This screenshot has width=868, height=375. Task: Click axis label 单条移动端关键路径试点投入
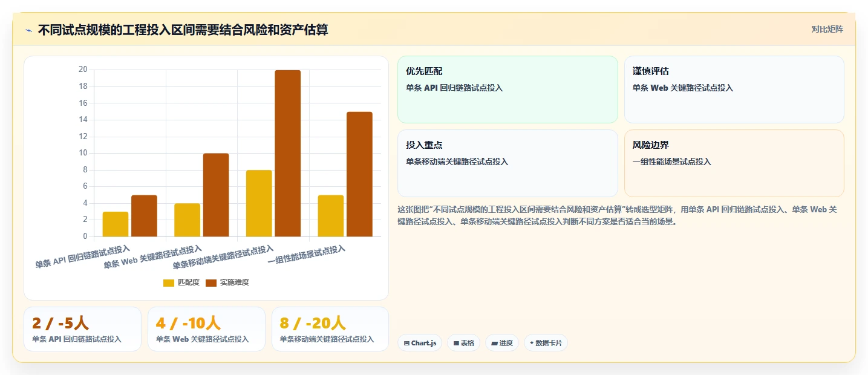[x=223, y=257]
